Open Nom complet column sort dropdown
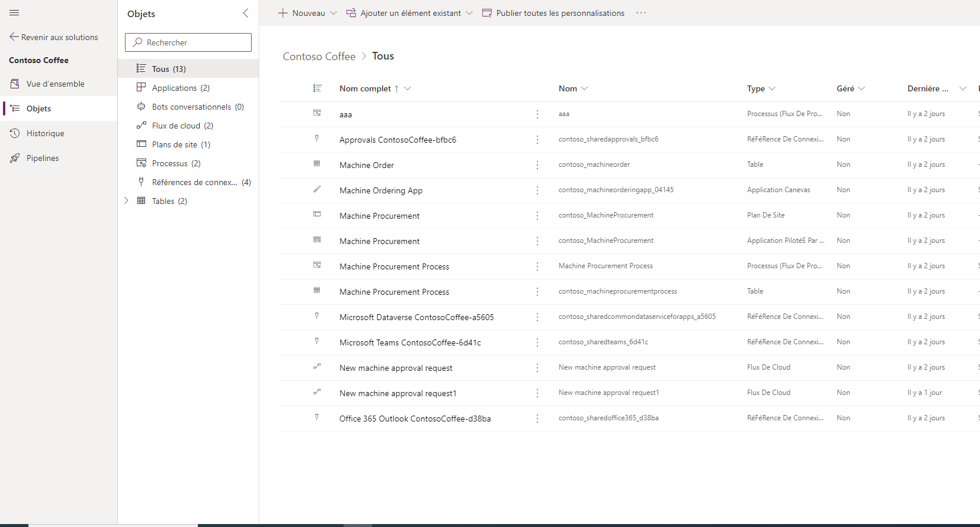This screenshot has width=980, height=527. [407, 88]
